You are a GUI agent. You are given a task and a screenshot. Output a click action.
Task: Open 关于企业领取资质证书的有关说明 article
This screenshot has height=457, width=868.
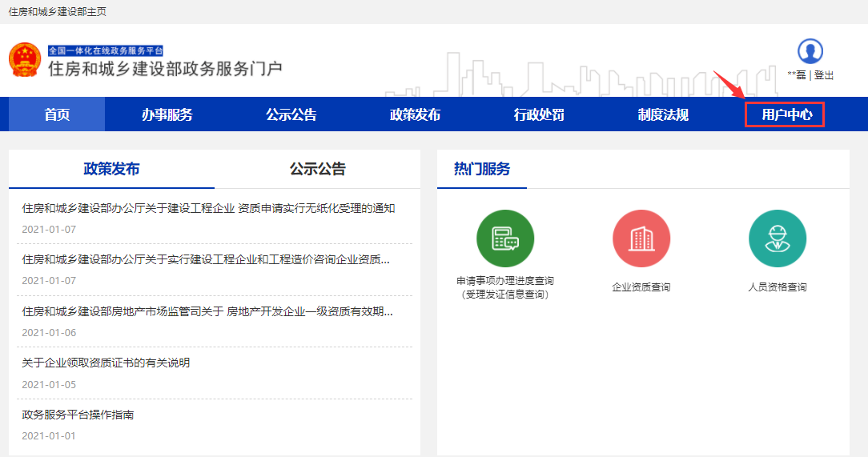pyautogui.click(x=106, y=363)
